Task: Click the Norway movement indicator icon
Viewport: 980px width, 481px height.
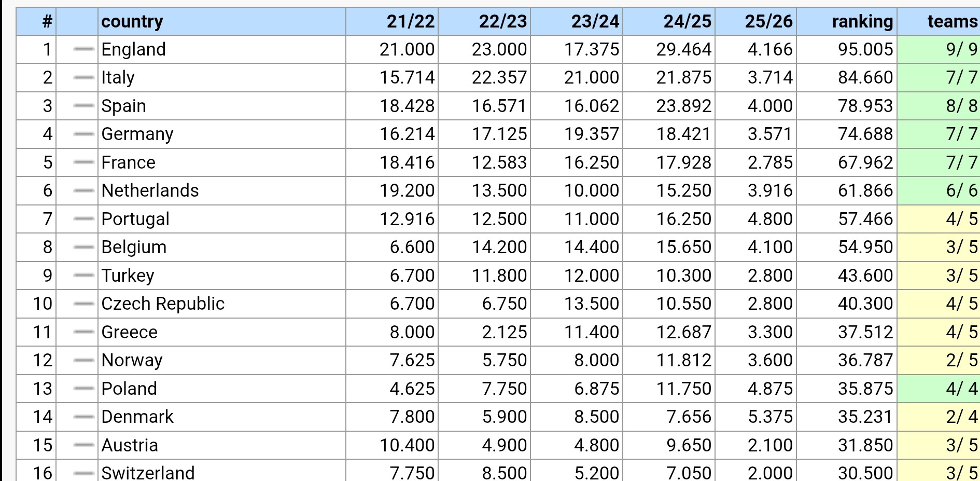Action: [x=83, y=360]
